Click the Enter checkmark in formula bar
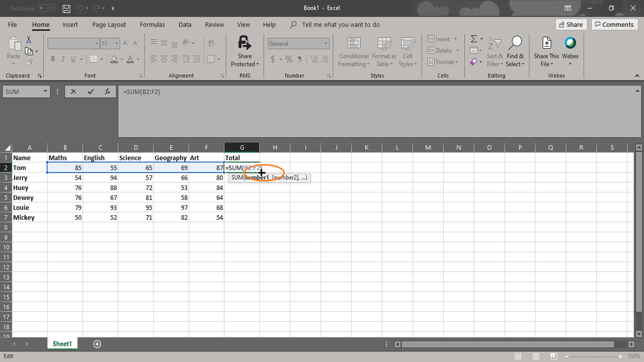This screenshot has height=362, width=644. coord(91,92)
